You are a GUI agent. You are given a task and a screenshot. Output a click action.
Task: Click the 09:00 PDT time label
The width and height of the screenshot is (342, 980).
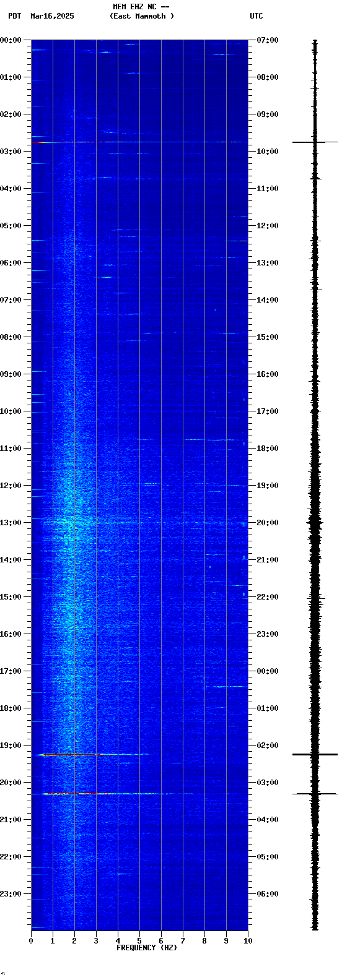pos(11,374)
